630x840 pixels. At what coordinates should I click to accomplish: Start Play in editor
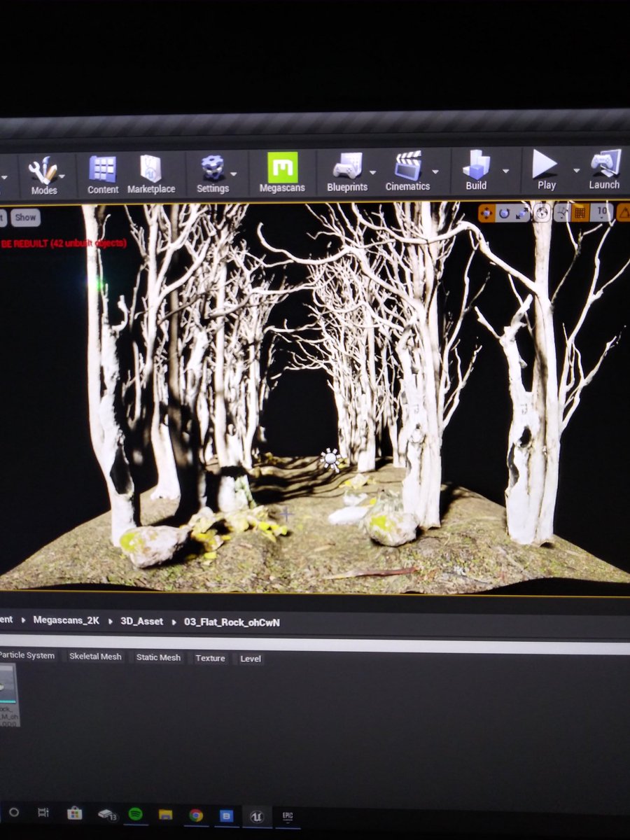[x=545, y=170]
